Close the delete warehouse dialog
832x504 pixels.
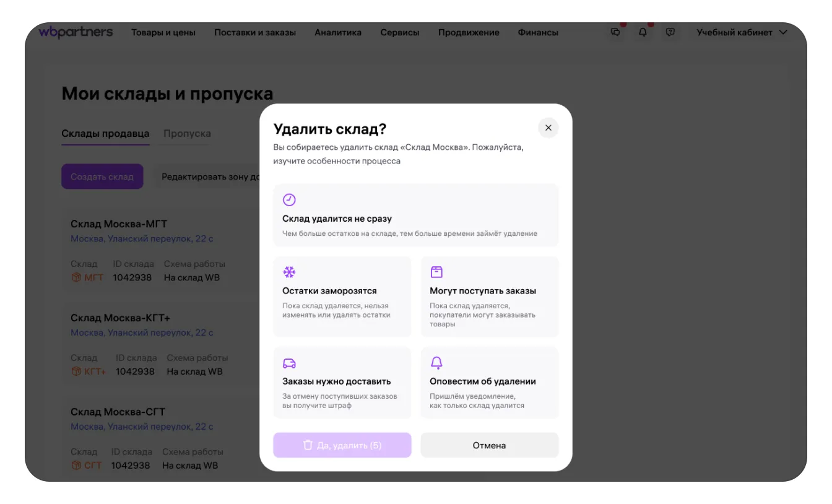(x=548, y=128)
